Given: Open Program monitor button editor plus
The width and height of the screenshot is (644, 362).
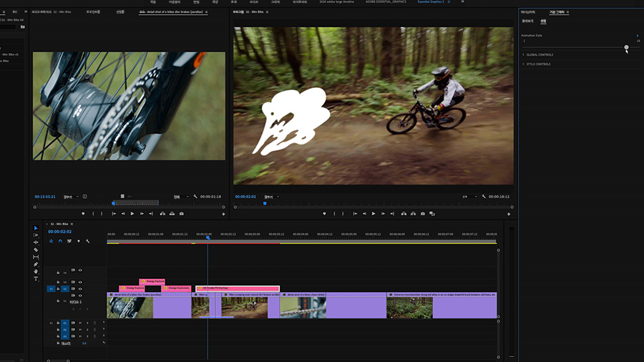Looking at the screenshot, I should coord(509,214).
